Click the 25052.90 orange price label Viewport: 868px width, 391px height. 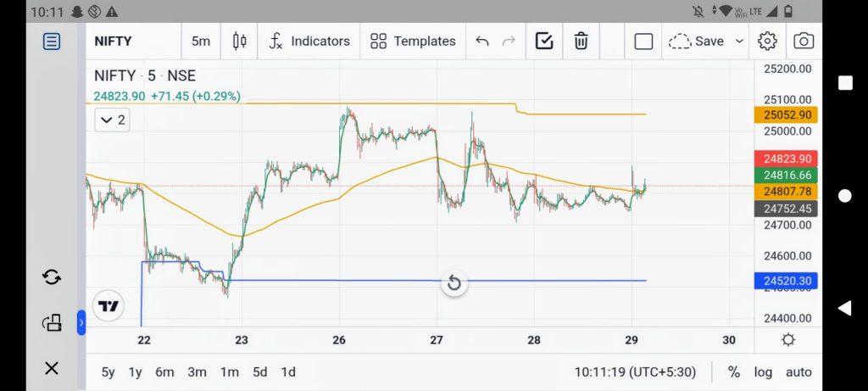pos(786,115)
